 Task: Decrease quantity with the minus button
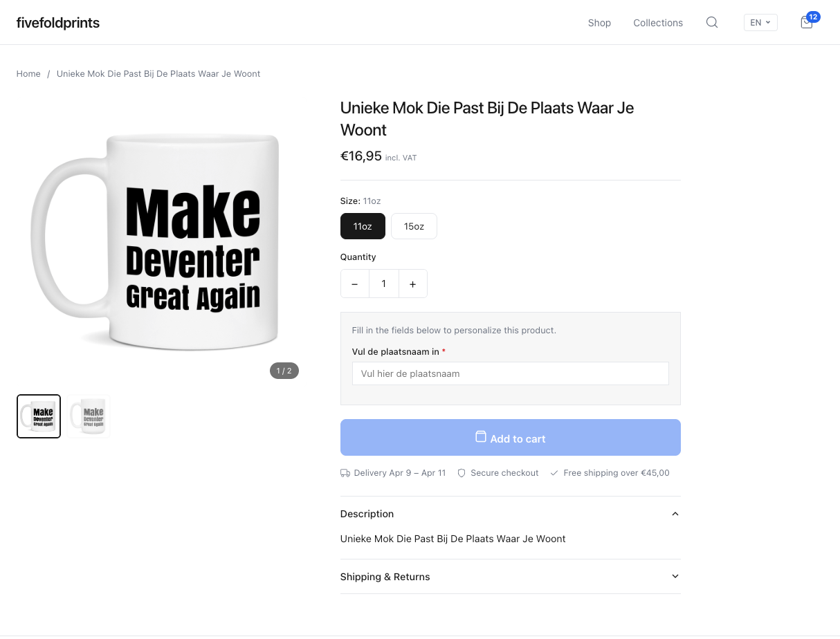tap(354, 284)
